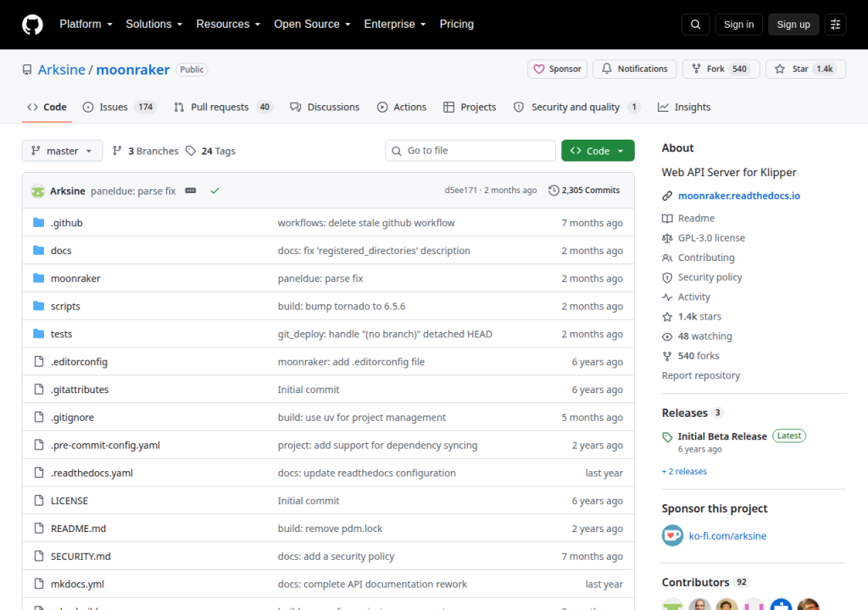Select the Code tab
The image size is (868, 610).
[47, 107]
